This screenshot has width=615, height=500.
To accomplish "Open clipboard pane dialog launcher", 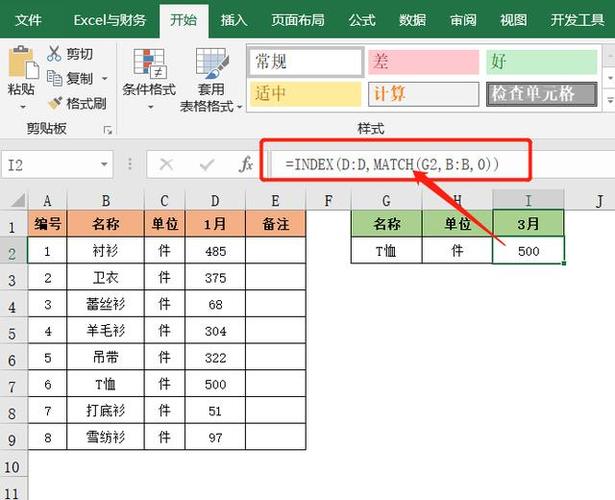I will [x=107, y=130].
